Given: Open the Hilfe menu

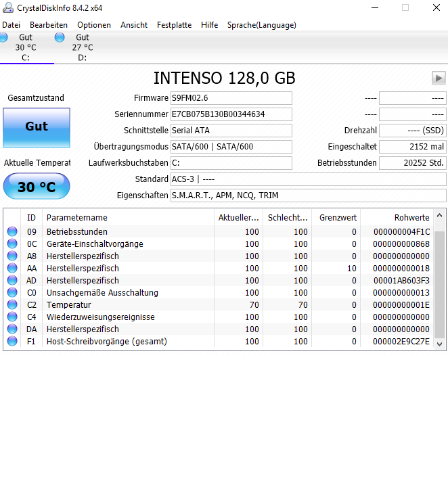Looking at the screenshot, I should [x=209, y=25].
